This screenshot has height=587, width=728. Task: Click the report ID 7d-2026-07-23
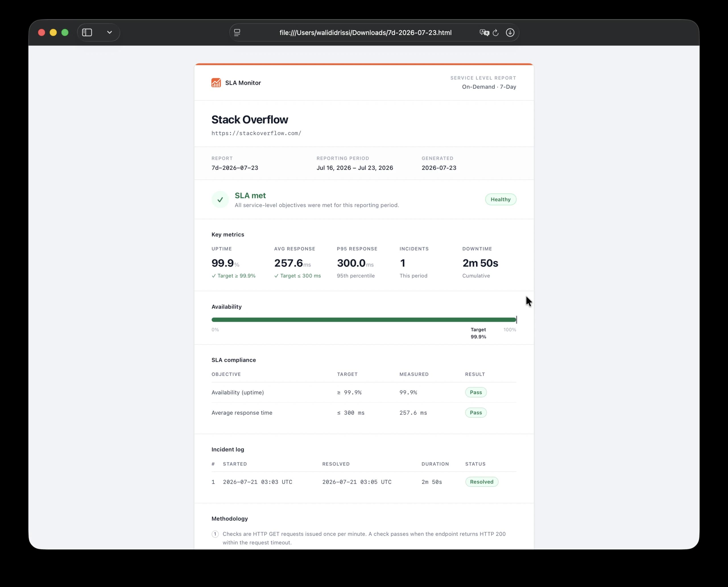coord(235,168)
